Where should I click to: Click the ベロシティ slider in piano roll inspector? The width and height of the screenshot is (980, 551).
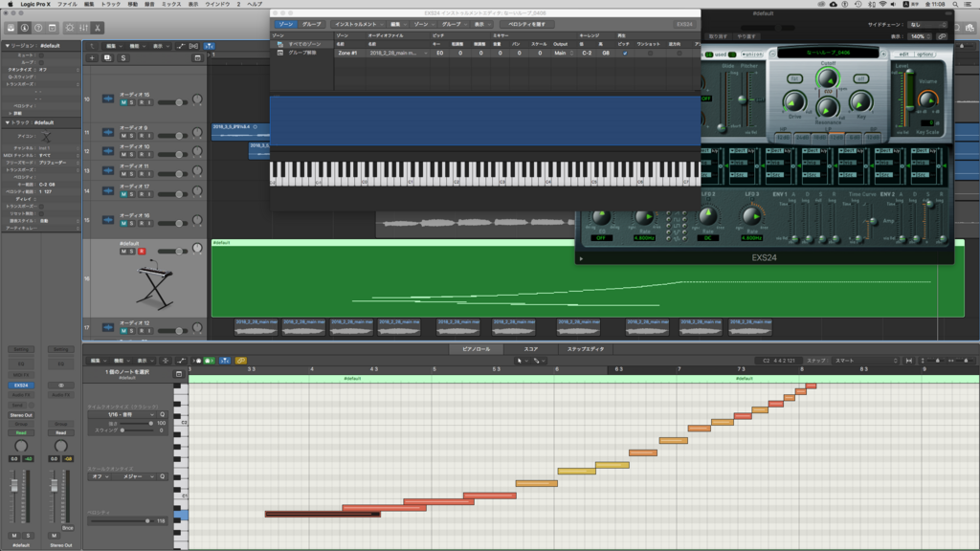coord(122,520)
